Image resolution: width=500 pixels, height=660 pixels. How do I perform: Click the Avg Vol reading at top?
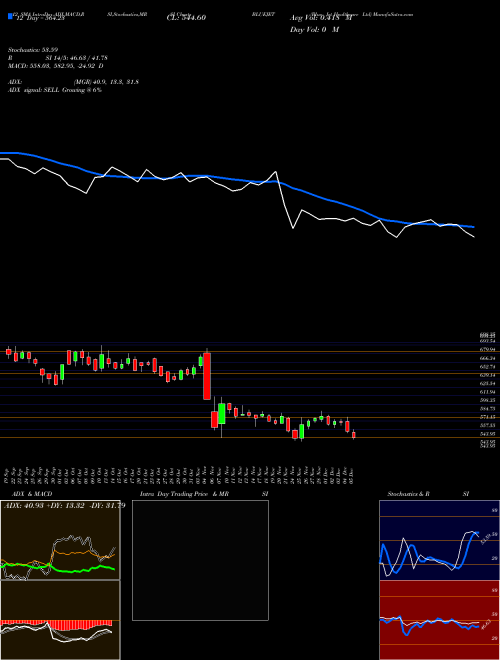pos(320,18)
